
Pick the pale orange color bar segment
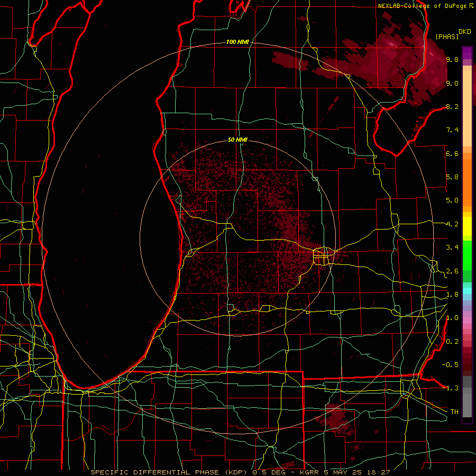[x=467, y=109]
